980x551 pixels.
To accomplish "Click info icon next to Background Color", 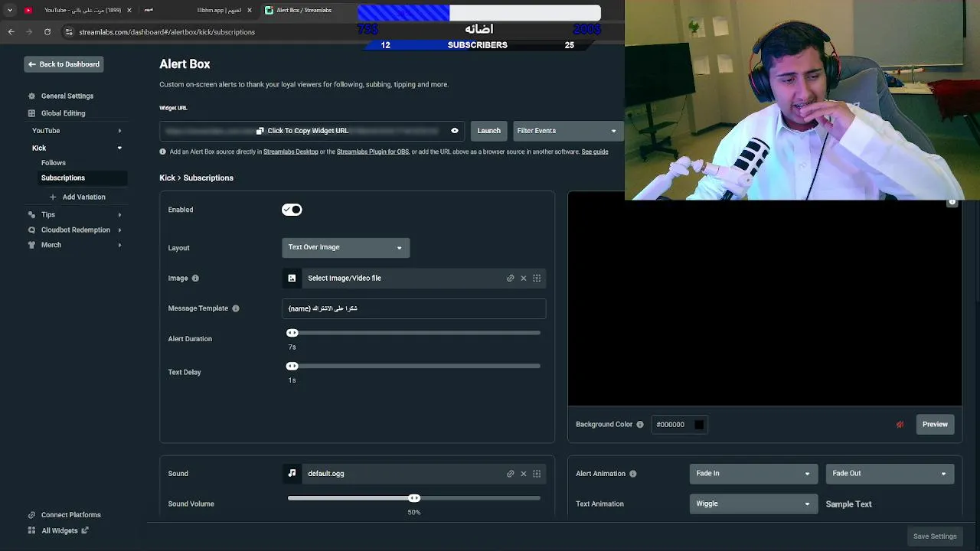I will [x=640, y=425].
